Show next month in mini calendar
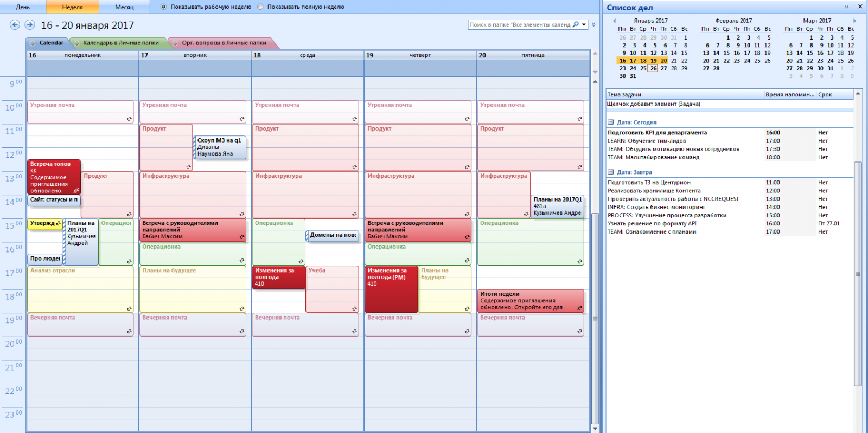Screen dimensions: 868x433 (x=854, y=21)
